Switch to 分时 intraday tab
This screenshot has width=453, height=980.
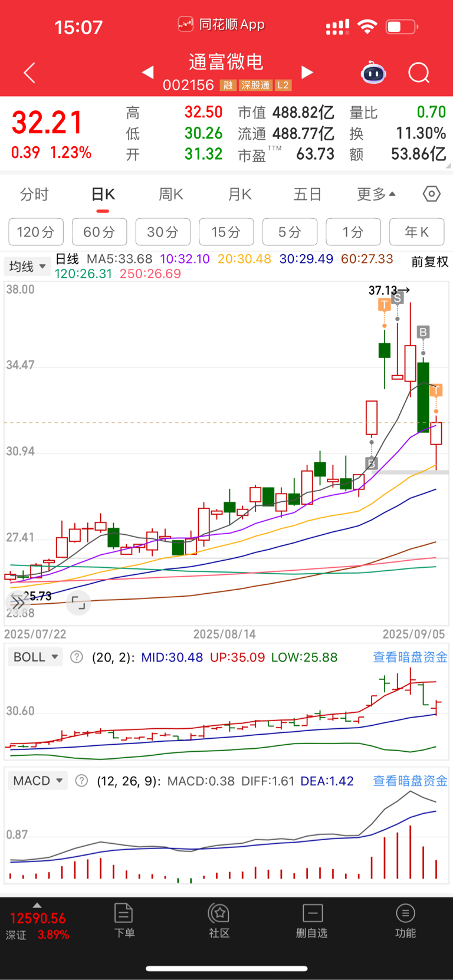tap(34, 194)
